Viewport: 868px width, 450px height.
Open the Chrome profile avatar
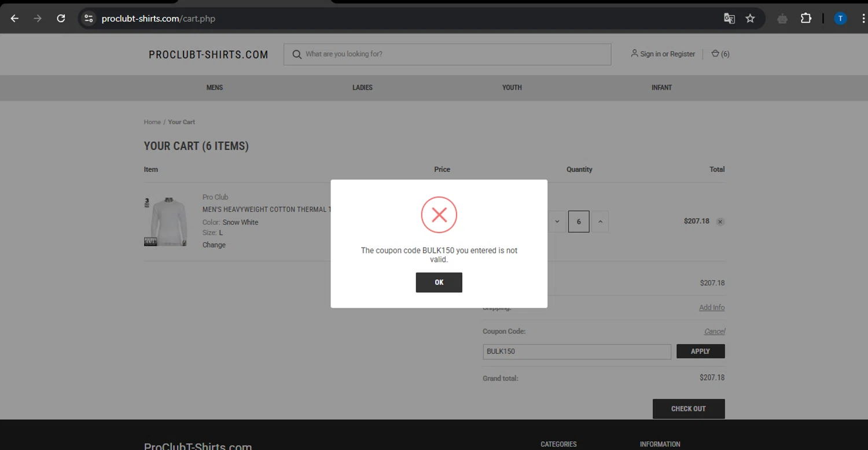coord(840,19)
